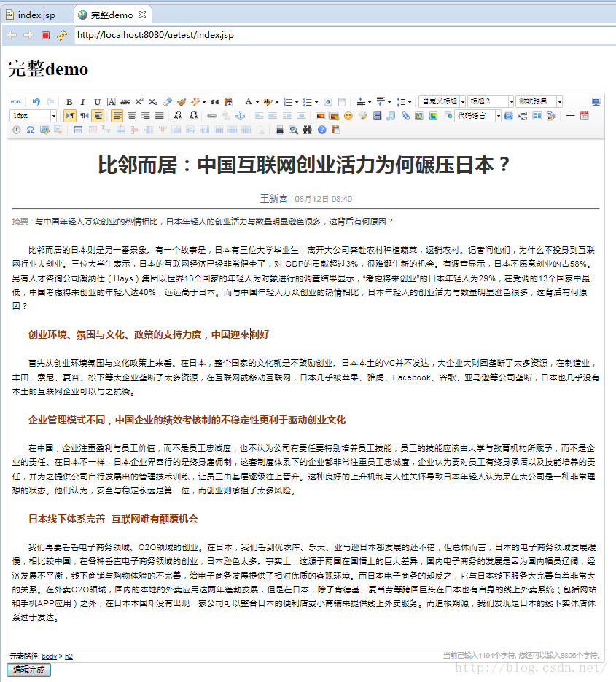Open the heading style dropdown
This screenshot has width=616, height=682.
click(491, 101)
